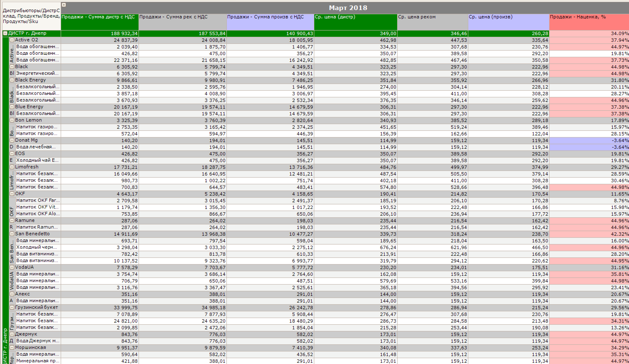Screen dimensions: 629x364
Task: Collapse the Blue Energy brand group
Action: [x=12, y=107]
